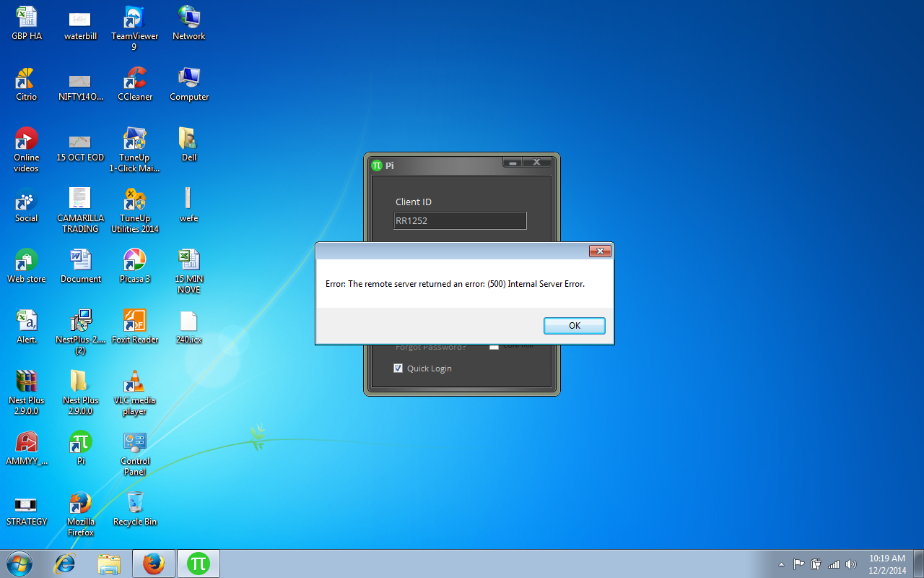This screenshot has height=578, width=924.
Task: Close the Internal Server Error dialog
Action: [600, 251]
